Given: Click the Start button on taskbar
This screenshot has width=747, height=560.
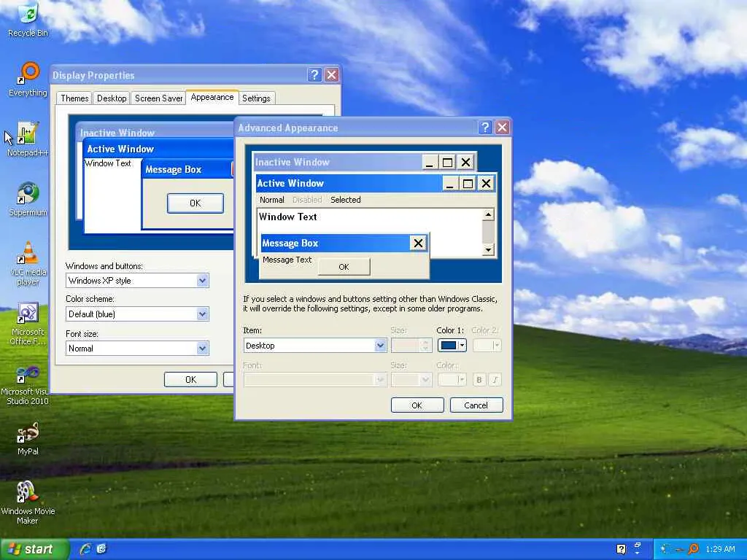Looking at the screenshot, I should pos(35,549).
